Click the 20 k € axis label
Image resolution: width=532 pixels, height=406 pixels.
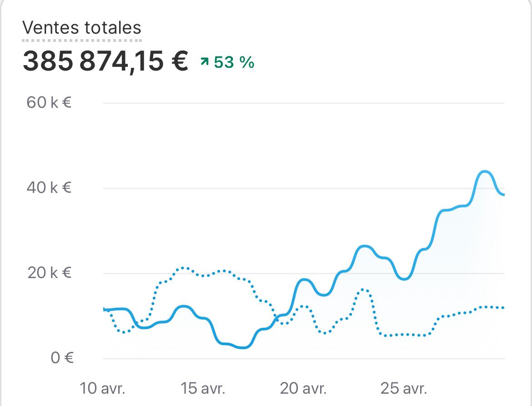(x=49, y=273)
